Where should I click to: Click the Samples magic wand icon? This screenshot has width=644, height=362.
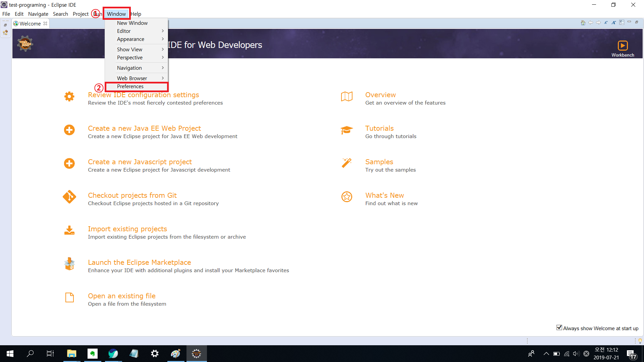click(x=347, y=163)
